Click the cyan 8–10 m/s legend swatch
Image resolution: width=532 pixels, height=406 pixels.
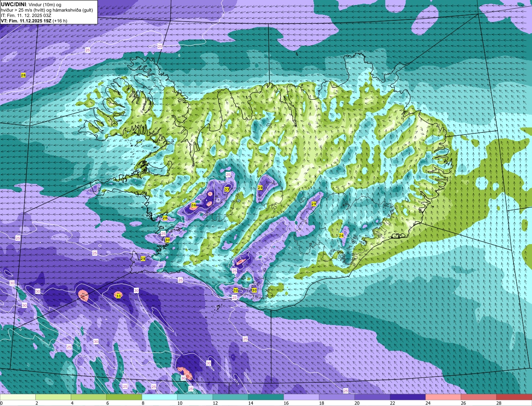(x=160, y=397)
